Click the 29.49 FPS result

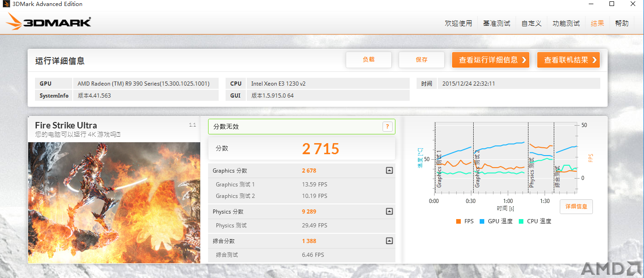(314, 226)
